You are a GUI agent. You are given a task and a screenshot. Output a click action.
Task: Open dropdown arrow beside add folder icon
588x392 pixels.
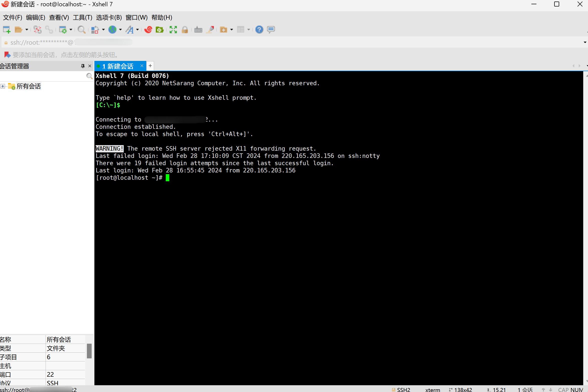click(x=232, y=30)
